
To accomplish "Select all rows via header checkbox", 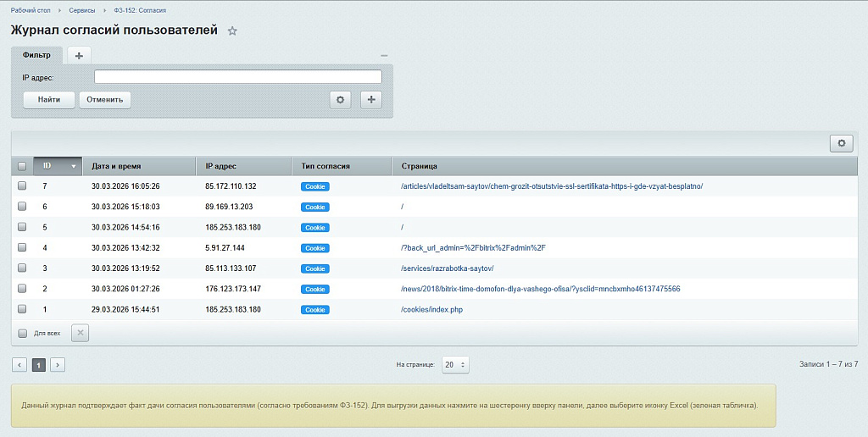I will click(x=22, y=166).
